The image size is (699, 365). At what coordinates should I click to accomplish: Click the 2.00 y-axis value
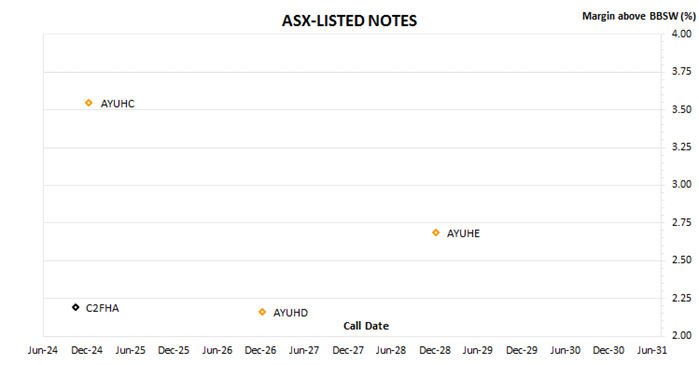click(682, 335)
